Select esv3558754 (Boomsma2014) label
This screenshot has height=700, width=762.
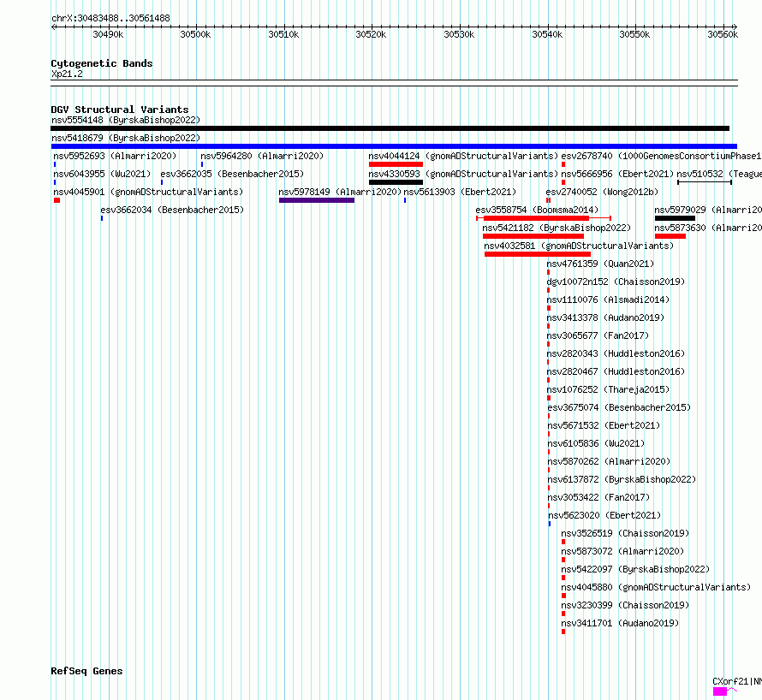coord(538,210)
